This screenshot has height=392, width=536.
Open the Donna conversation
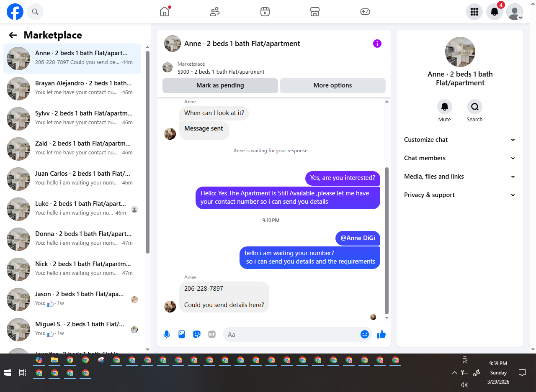click(x=72, y=239)
